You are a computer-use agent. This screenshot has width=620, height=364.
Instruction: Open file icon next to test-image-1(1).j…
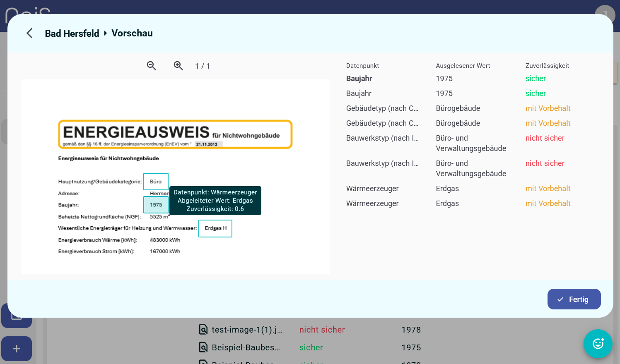pos(203,330)
